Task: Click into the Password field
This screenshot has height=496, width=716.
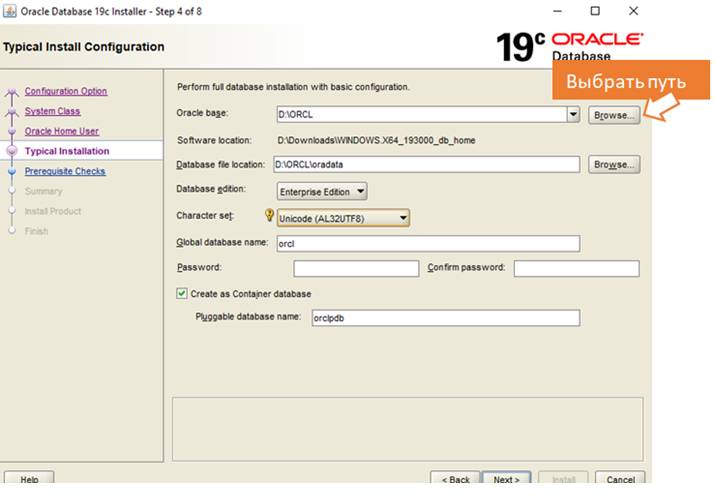Action: tap(356, 268)
